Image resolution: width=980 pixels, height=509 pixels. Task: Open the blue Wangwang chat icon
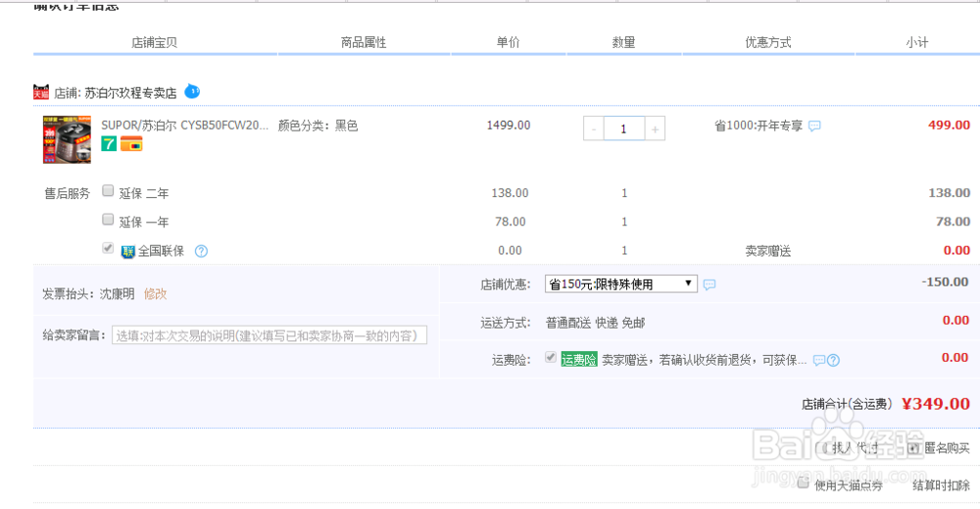tap(192, 91)
